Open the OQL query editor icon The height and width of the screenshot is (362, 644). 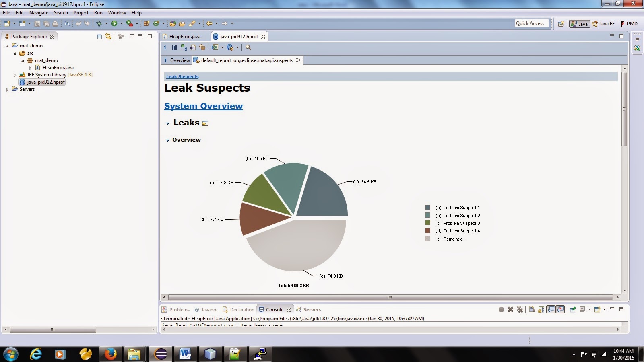click(x=193, y=47)
